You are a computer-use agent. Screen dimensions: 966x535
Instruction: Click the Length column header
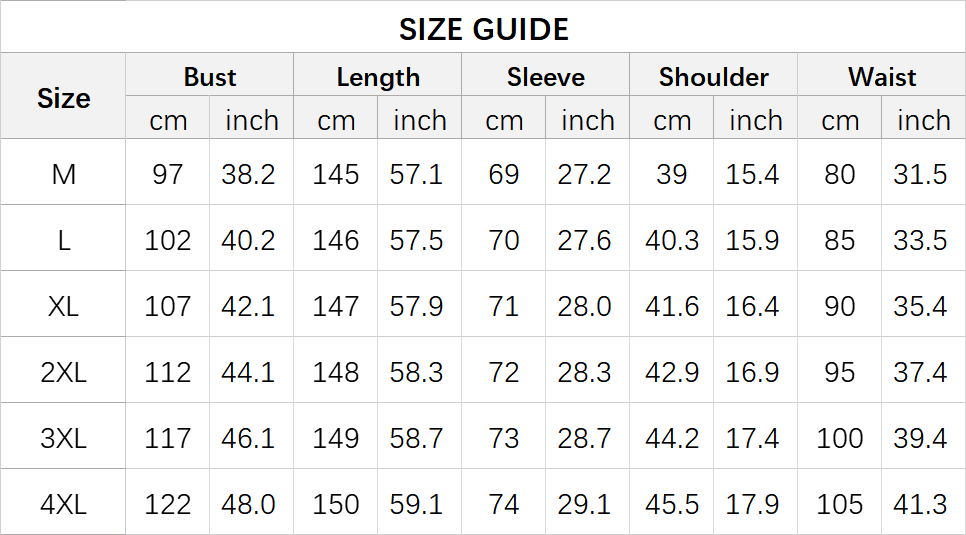[377, 77]
